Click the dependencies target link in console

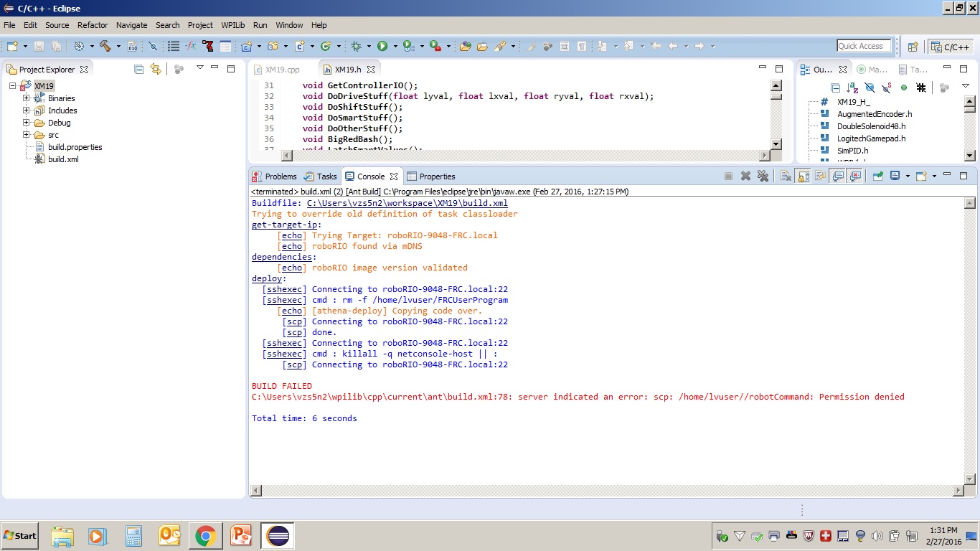(282, 257)
